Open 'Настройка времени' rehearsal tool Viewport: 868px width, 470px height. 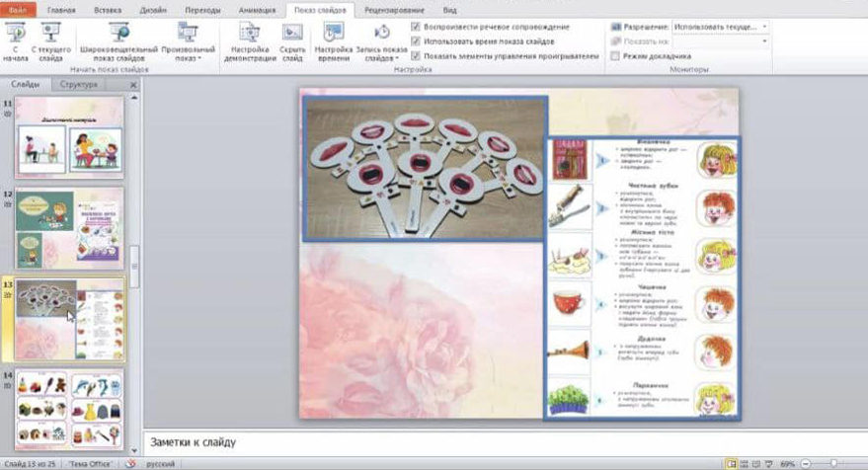point(332,38)
